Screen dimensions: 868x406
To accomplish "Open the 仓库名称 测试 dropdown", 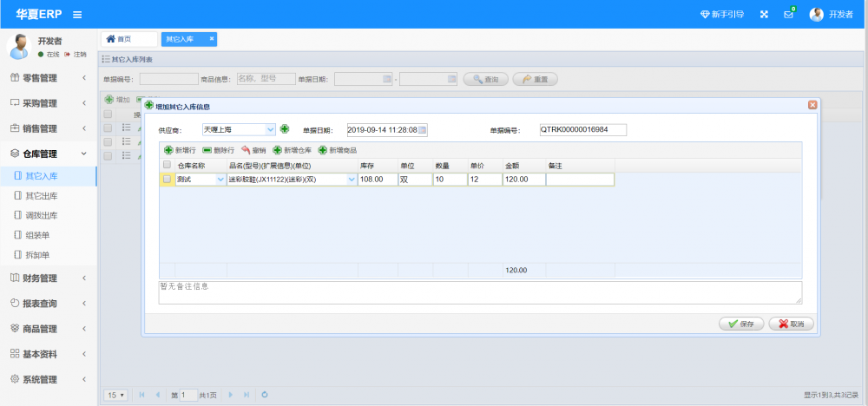I will point(220,180).
